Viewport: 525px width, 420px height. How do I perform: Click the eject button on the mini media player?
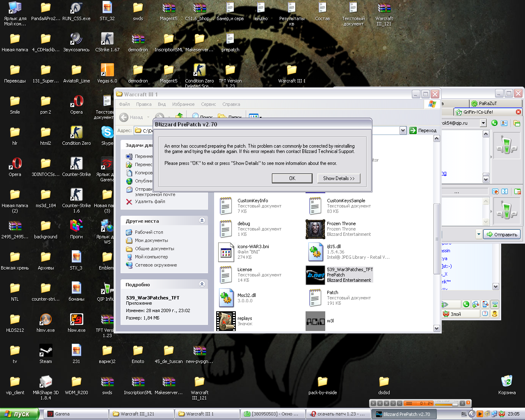pyautogui.click(x=462, y=404)
